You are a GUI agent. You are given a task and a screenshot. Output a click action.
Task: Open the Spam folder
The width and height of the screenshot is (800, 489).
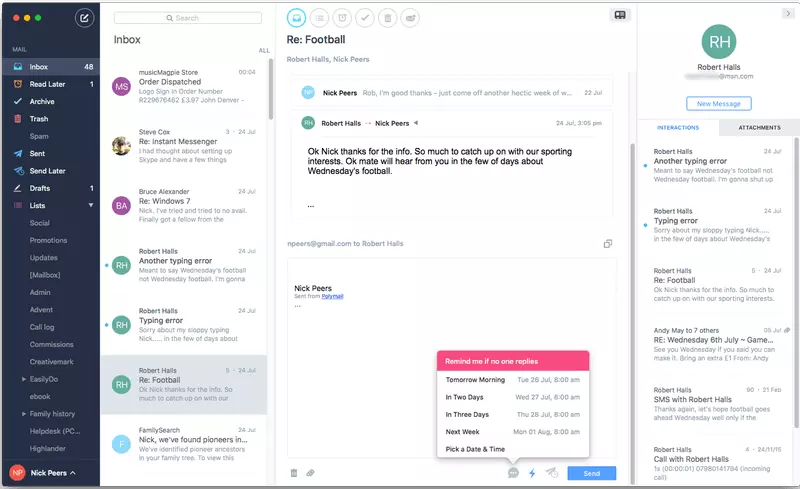pos(51,136)
